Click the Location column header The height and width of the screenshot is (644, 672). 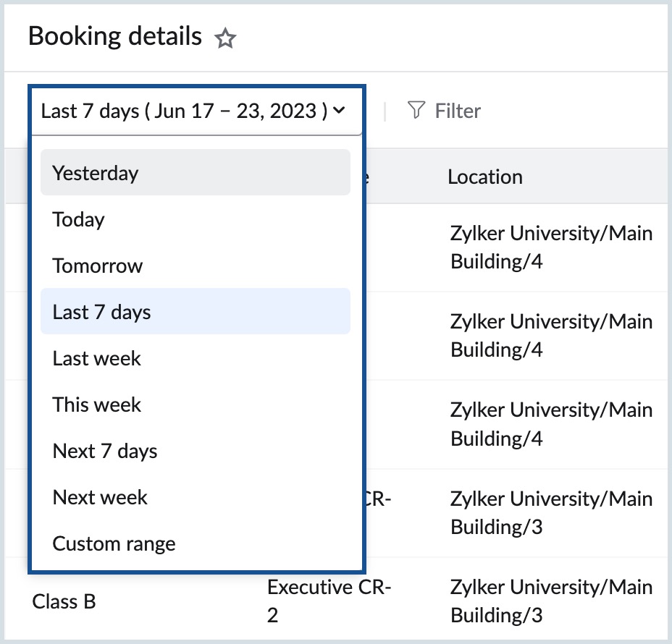click(485, 177)
